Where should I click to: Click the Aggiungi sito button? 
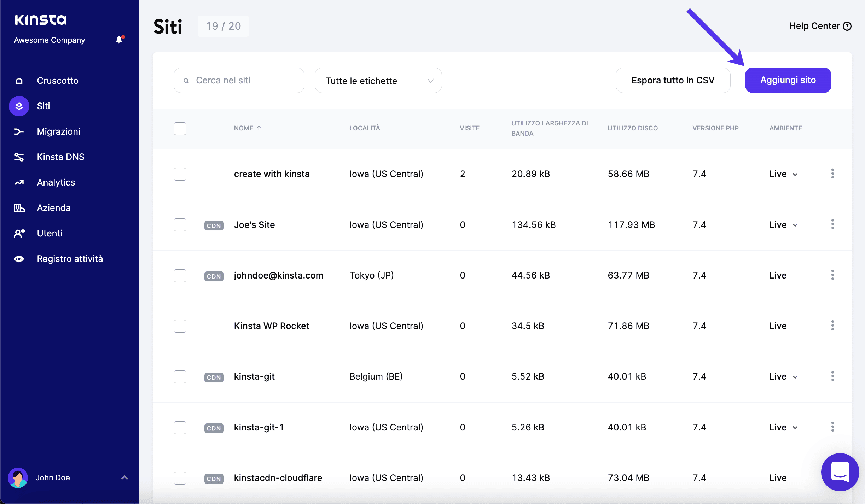coord(788,80)
